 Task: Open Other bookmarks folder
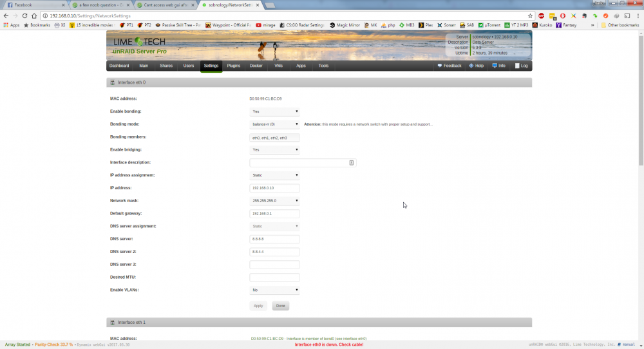point(620,25)
